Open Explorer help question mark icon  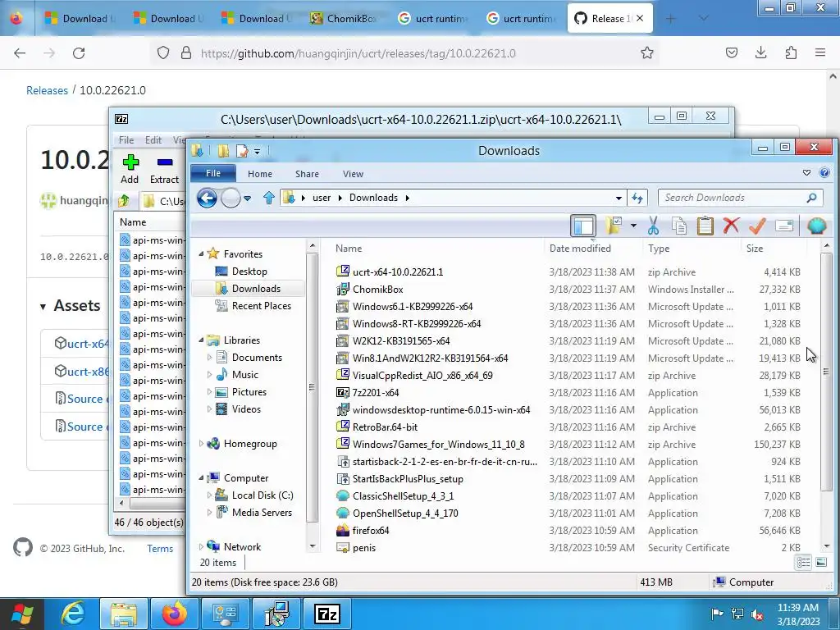click(x=824, y=172)
